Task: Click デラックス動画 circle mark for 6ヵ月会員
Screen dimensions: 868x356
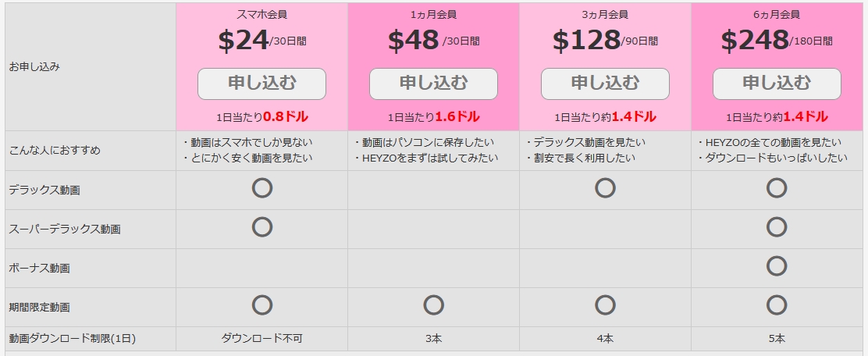Action: click(777, 188)
